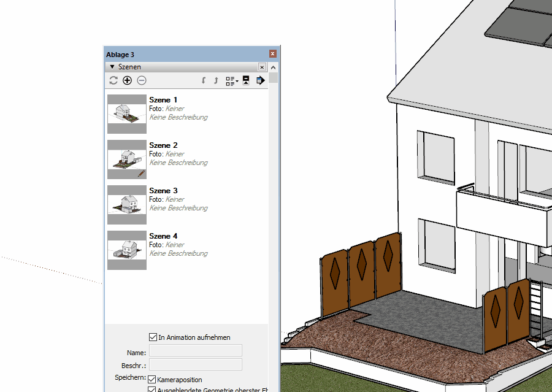Uncheck In Animation aufnehmen checkbox
Image resolution: width=552 pixels, height=392 pixels.
[153, 337]
